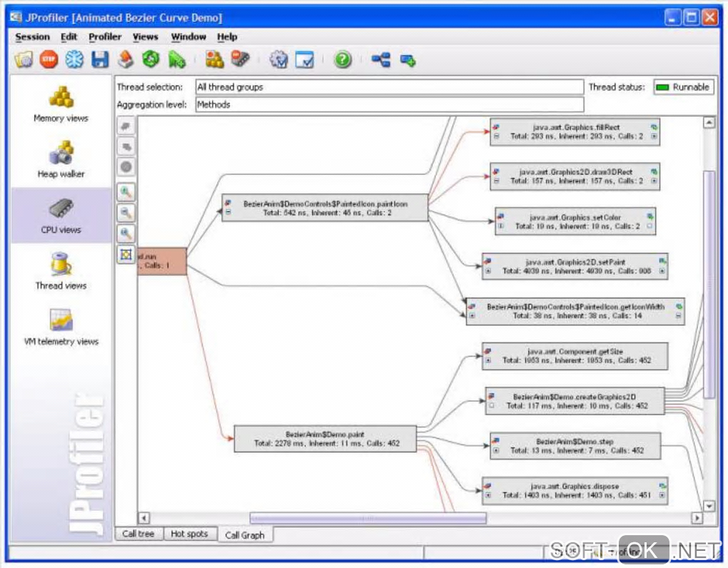This screenshot has width=728, height=568.
Task: Open the Help menu
Action: click(227, 36)
